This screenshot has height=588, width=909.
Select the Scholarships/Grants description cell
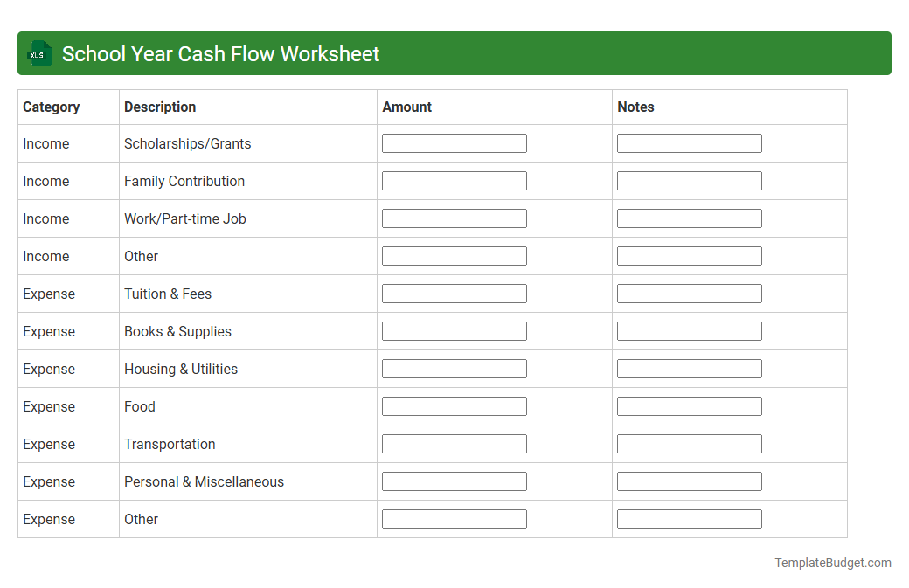pyautogui.click(x=189, y=143)
